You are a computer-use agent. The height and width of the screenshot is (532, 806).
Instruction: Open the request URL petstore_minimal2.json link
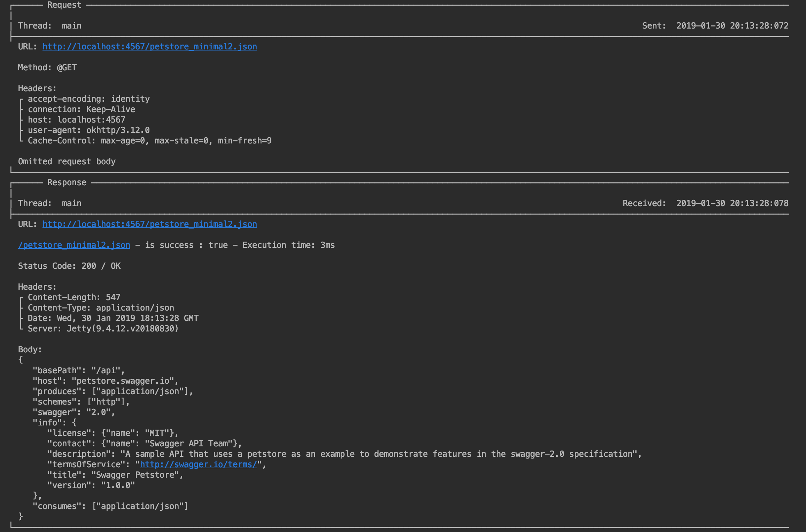point(149,47)
